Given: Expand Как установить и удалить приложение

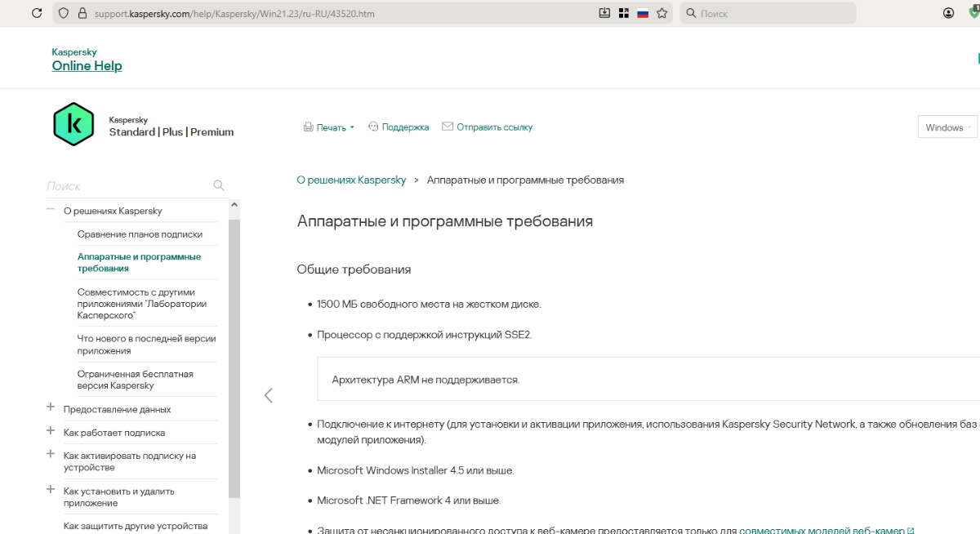Looking at the screenshot, I should pyautogui.click(x=51, y=490).
